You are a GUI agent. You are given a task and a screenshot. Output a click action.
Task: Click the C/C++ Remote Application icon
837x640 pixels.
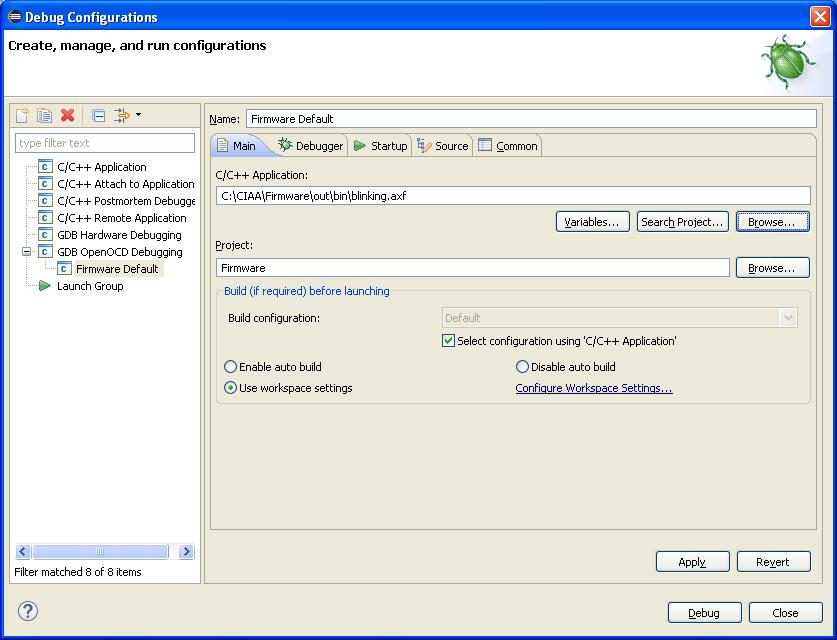(x=45, y=218)
